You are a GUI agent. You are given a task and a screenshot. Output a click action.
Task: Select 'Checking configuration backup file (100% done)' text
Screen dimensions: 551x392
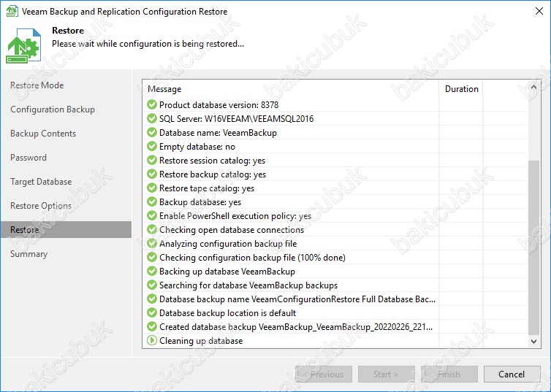[x=252, y=257]
